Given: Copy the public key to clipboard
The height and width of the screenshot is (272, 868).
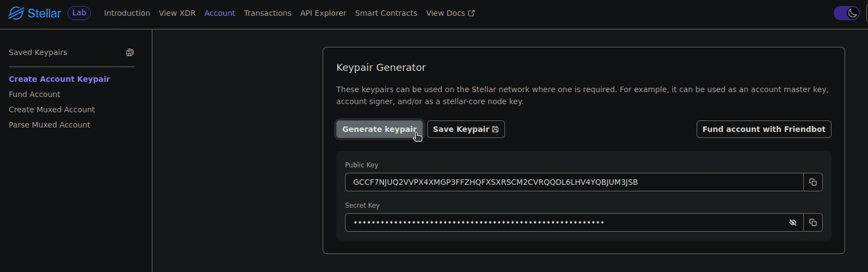Looking at the screenshot, I should [812, 182].
